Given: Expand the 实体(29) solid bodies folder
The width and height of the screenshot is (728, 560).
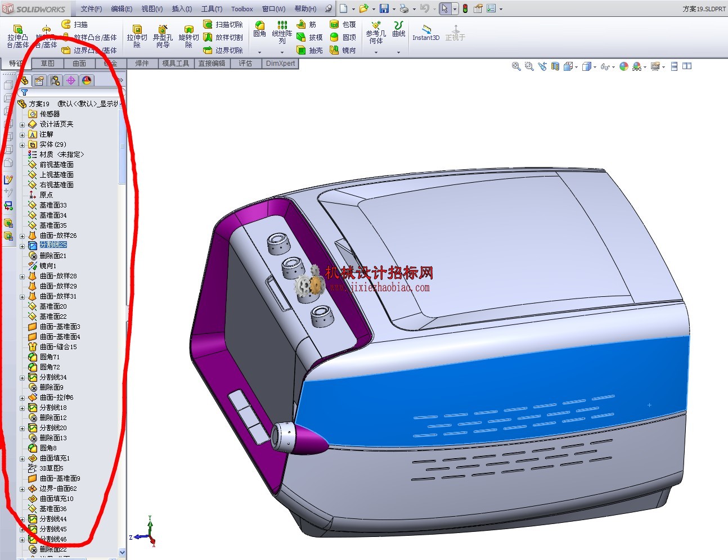Looking at the screenshot, I should (23, 144).
